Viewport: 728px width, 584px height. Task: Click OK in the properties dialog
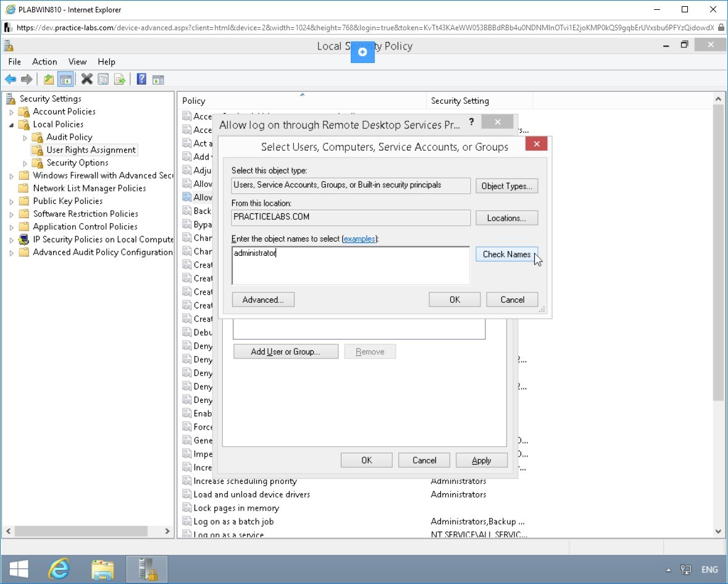pyautogui.click(x=366, y=460)
